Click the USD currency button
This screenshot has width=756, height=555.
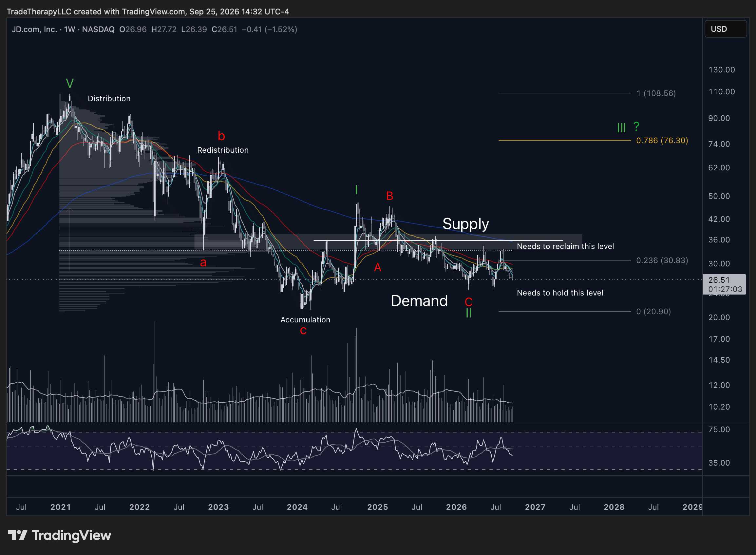tap(725, 29)
